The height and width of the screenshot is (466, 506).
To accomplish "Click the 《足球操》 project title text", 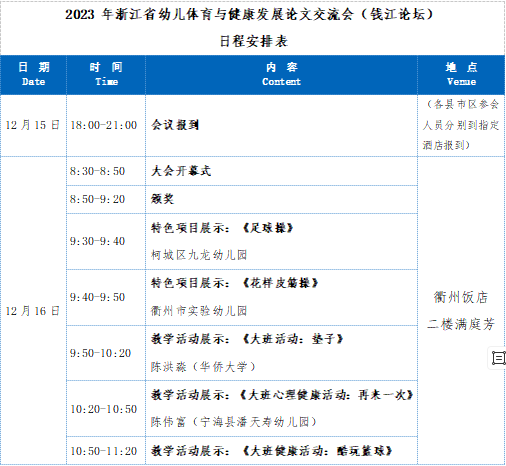I will 268,228.
